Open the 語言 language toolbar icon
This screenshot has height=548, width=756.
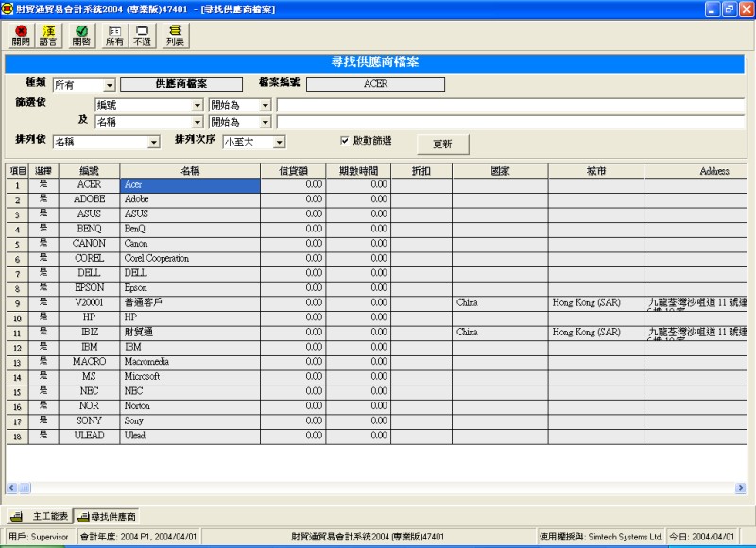tap(48, 36)
